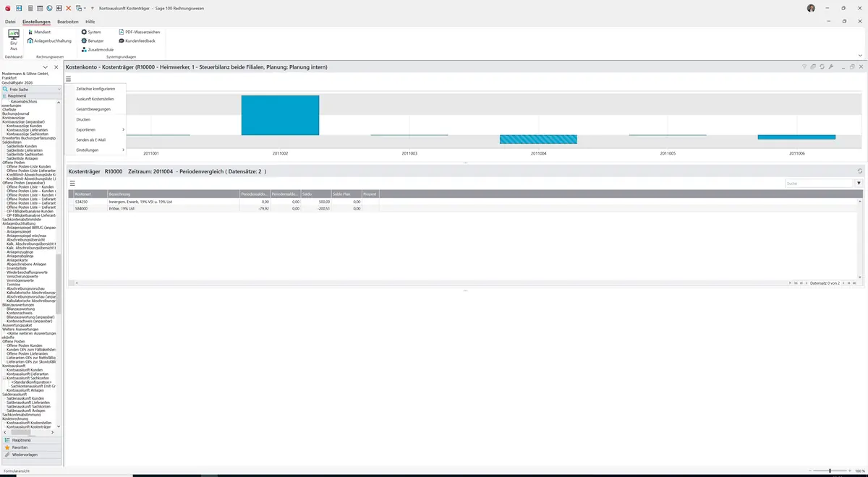868x477 pixels.
Task: Open the Datei menu
Action: (x=10, y=22)
